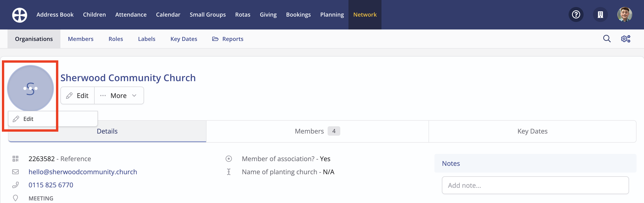Viewport: 644px width, 203px height.
Task: Click the Name of planting church text
Action: pos(288,172)
